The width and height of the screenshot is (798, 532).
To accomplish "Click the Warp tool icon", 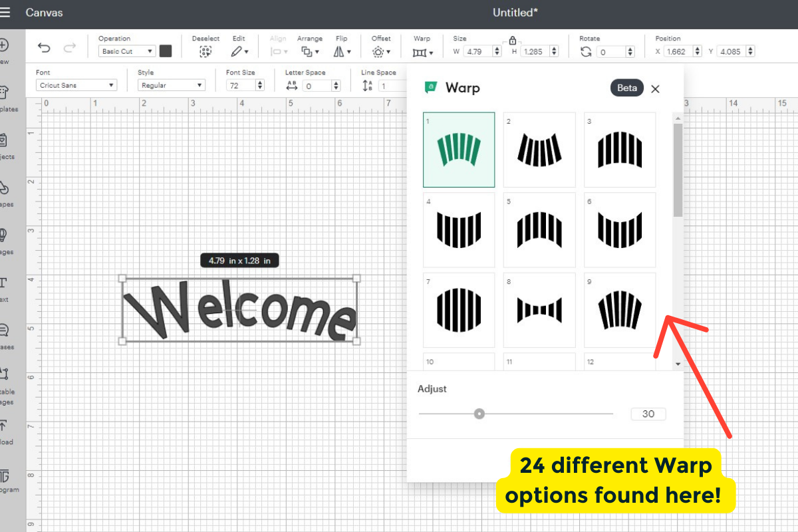I will coord(422,52).
